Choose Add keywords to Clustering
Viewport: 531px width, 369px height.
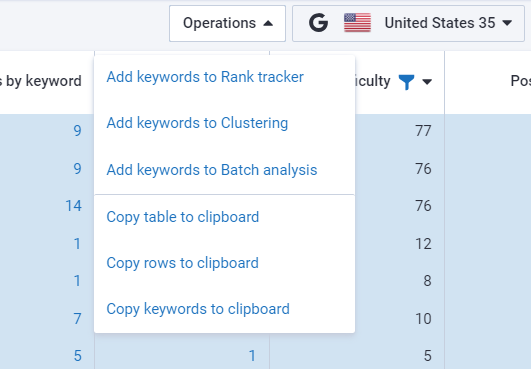197,123
